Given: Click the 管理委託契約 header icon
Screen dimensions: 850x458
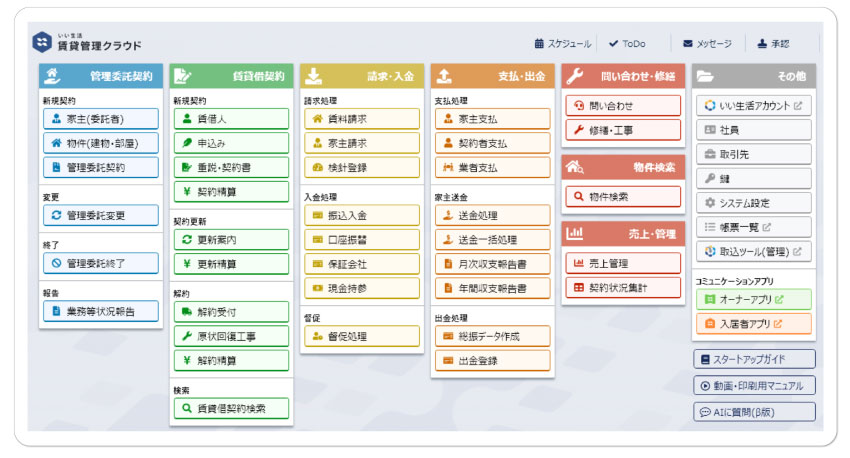Looking at the screenshot, I should click(x=53, y=76).
